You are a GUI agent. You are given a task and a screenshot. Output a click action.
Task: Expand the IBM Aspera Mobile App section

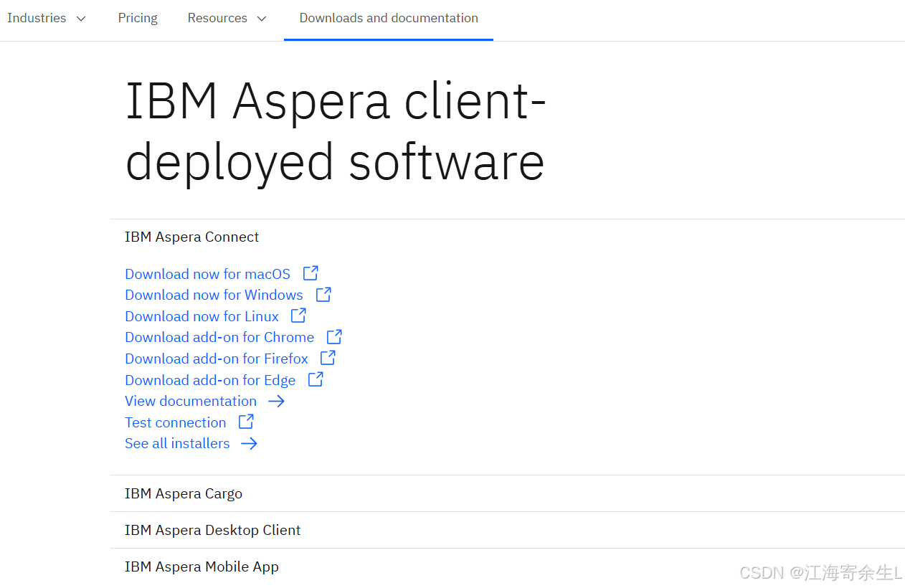[202, 566]
